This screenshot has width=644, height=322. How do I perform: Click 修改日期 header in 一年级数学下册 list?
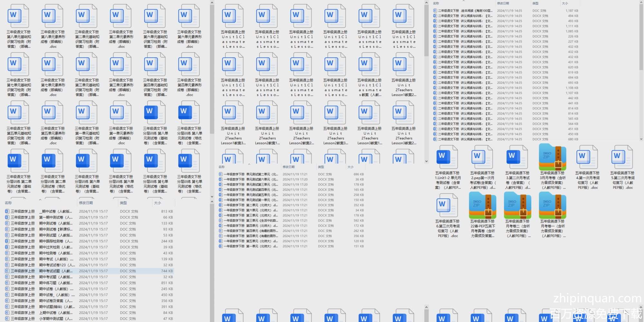(289, 167)
